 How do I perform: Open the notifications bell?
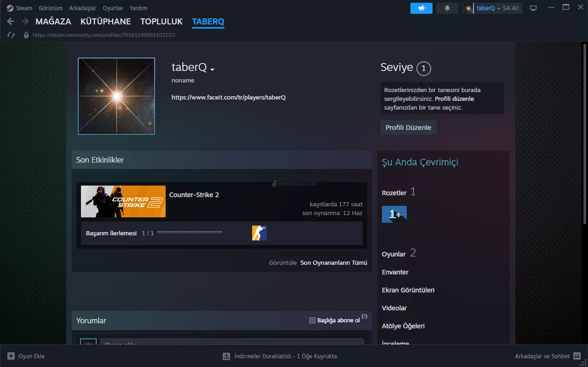click(x=447, y=8)
